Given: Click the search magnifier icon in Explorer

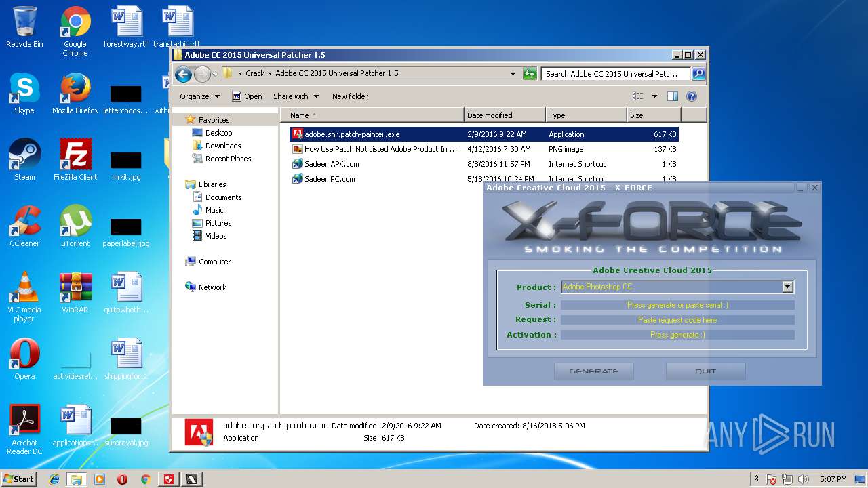Looking at the screenshot, I should [698, 74].
